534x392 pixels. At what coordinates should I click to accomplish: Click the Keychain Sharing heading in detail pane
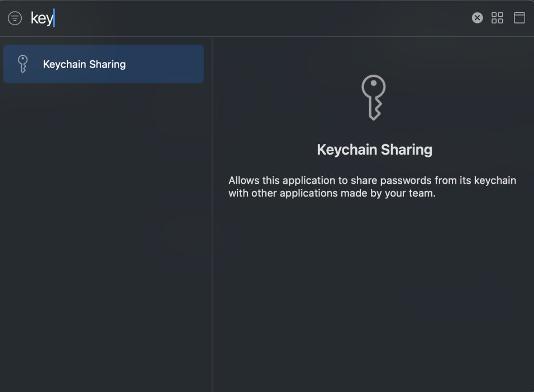(375, 150)
